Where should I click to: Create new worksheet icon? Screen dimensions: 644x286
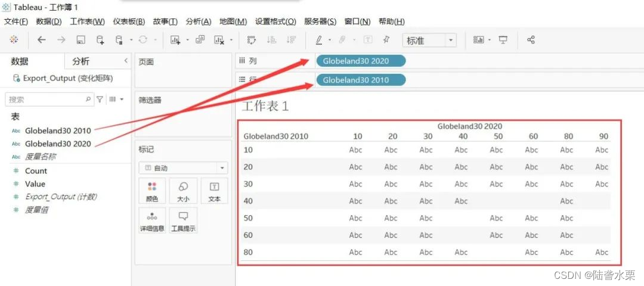point(176,40)
